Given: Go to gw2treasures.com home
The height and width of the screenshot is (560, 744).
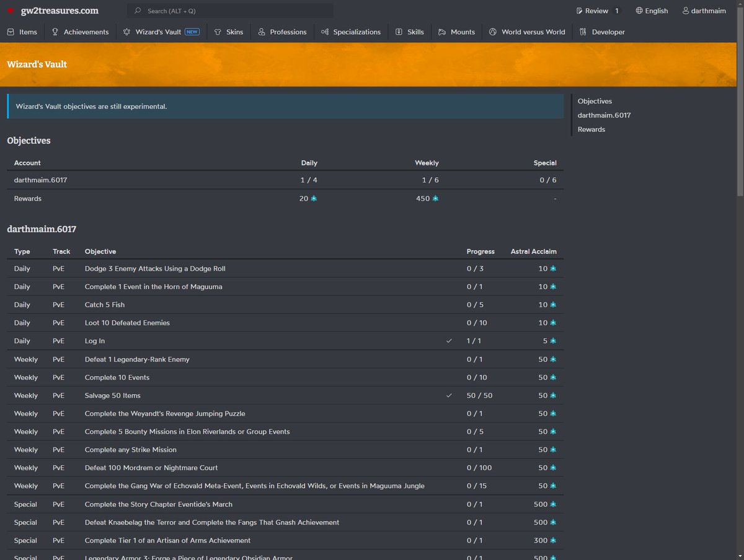Looking at the screenshot, I should 52,11.
